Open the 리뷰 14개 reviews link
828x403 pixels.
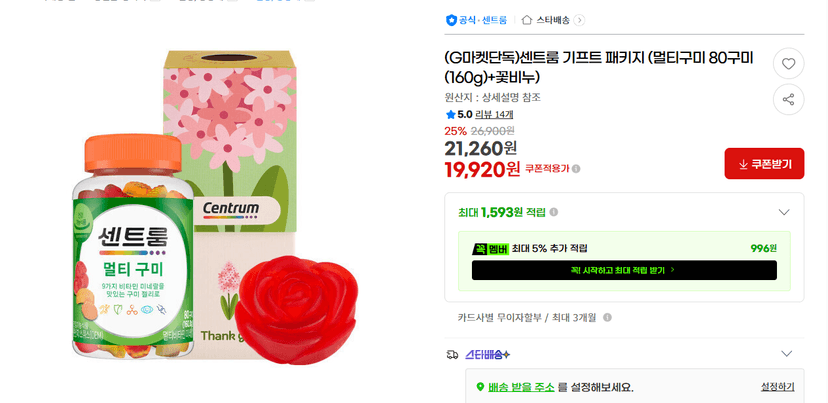pyautogui.click(x=494, y=114)
